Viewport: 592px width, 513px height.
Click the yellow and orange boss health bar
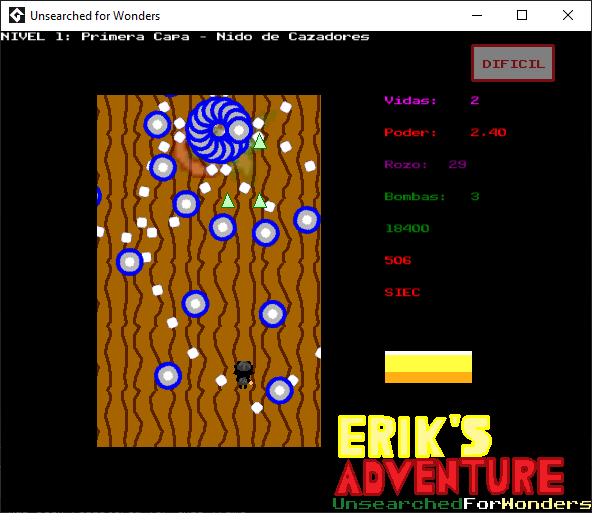(x=428, y=367)
